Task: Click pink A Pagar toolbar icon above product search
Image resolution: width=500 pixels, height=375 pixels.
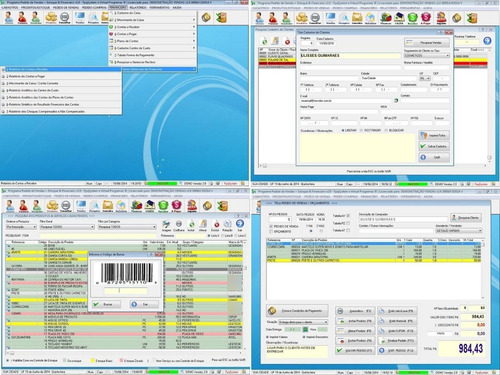Action: (176, 206)
